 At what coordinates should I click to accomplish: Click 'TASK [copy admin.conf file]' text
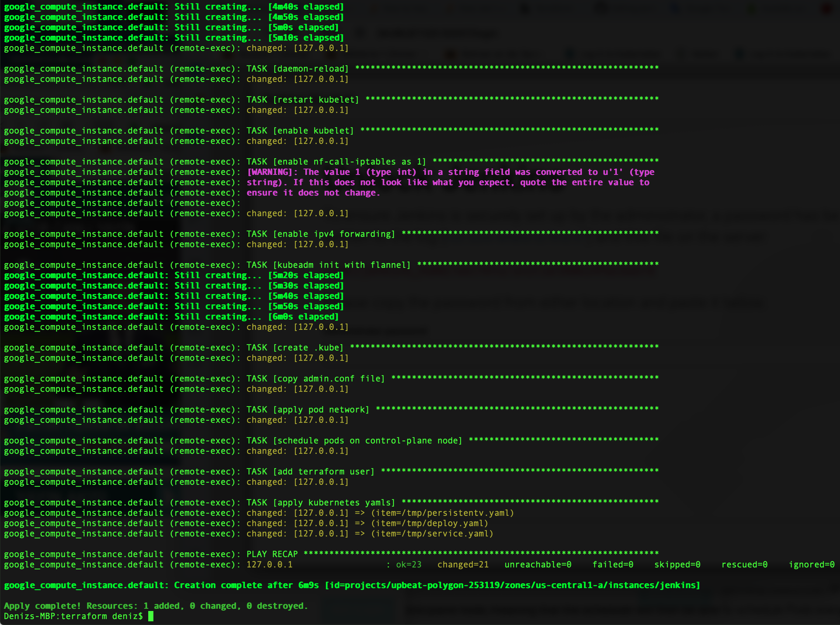click(x=316, y=379)
